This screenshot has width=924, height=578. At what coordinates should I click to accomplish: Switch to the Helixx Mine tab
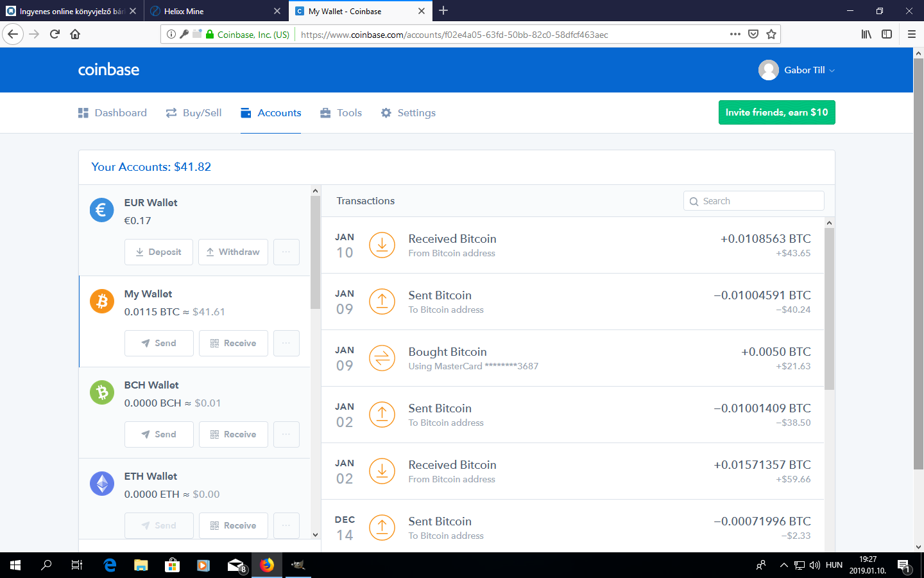pyautogui.click(x=216, y=11)
